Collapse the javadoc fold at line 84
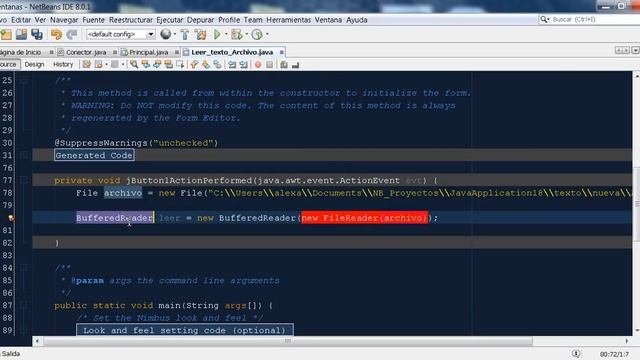Viewport: 640px width, 360px height. click(x=24, y=268)
